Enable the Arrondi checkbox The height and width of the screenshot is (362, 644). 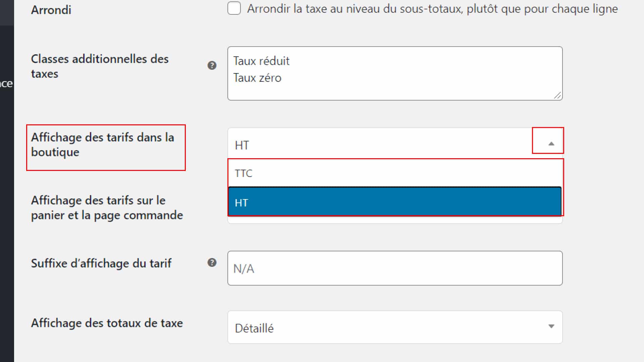tap(234, 8)
